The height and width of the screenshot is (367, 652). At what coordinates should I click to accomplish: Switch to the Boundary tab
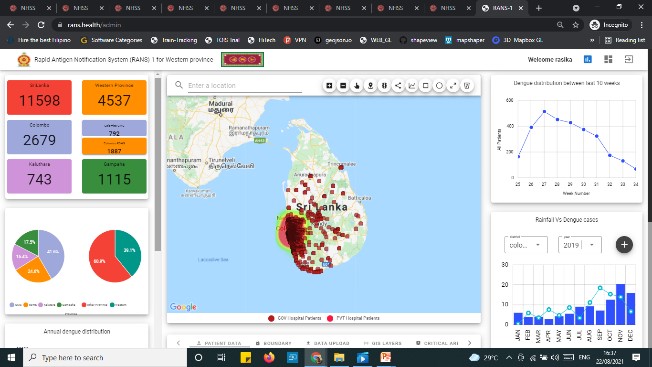pyautogui.click(x=274, y=343)
